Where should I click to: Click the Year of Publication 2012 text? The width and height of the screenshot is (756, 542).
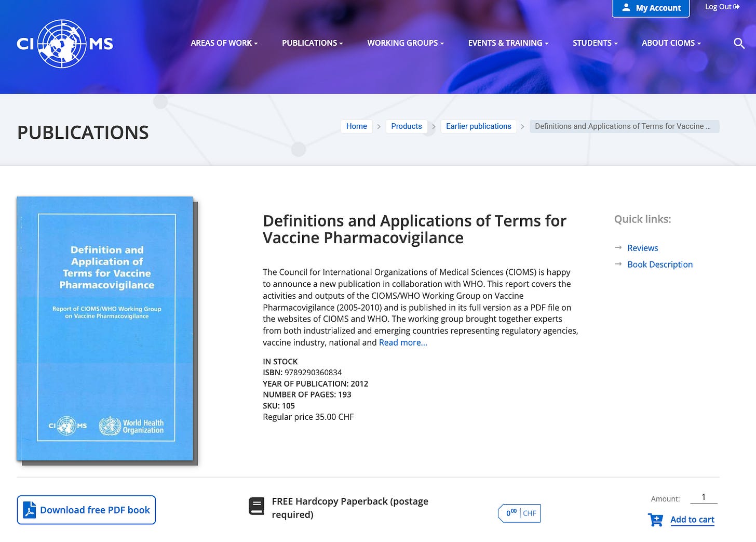pyautogui.click(x=315, y=384)
